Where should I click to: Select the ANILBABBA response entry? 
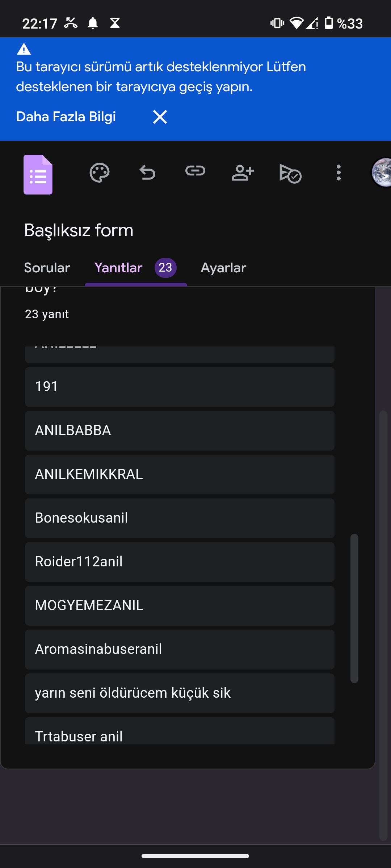pyautogui.click(x=180, y=430)
